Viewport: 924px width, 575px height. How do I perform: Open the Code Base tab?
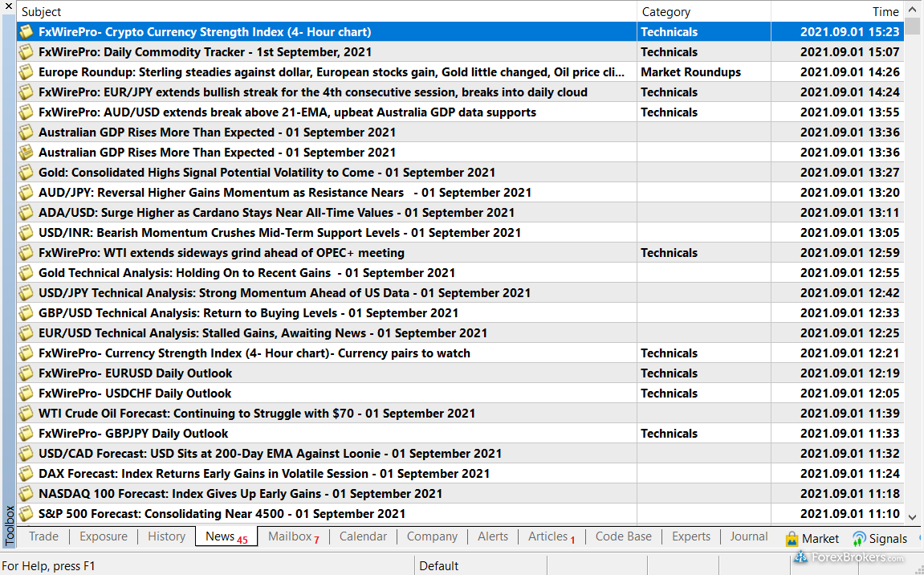click(x=624, y=536)
